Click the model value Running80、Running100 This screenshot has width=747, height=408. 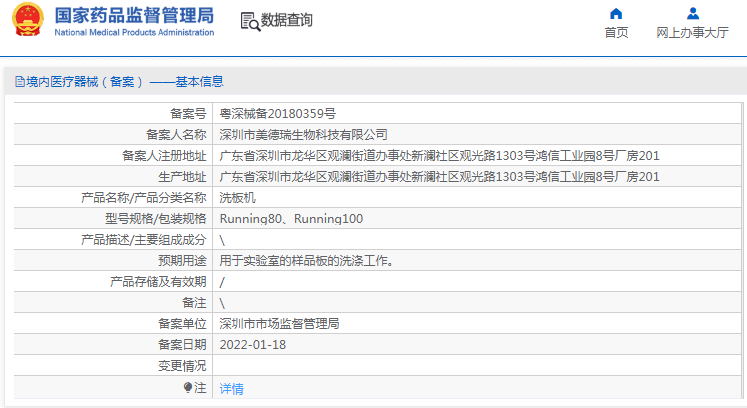(291, 219)
